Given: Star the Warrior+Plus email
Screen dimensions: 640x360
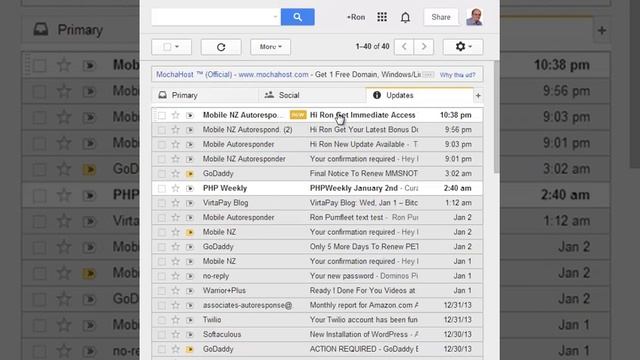Looking at the screenshot, I should pyautogui.click(x=176, y=291).
